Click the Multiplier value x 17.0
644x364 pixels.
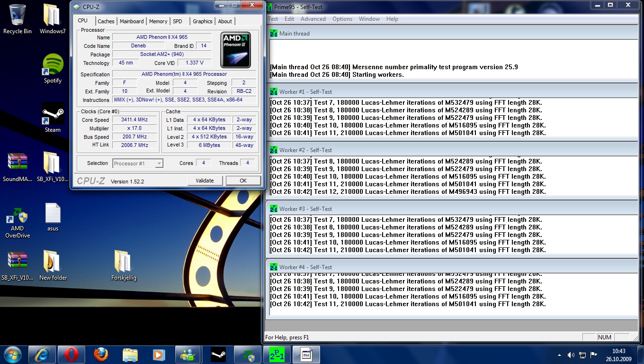coord(134,128)
